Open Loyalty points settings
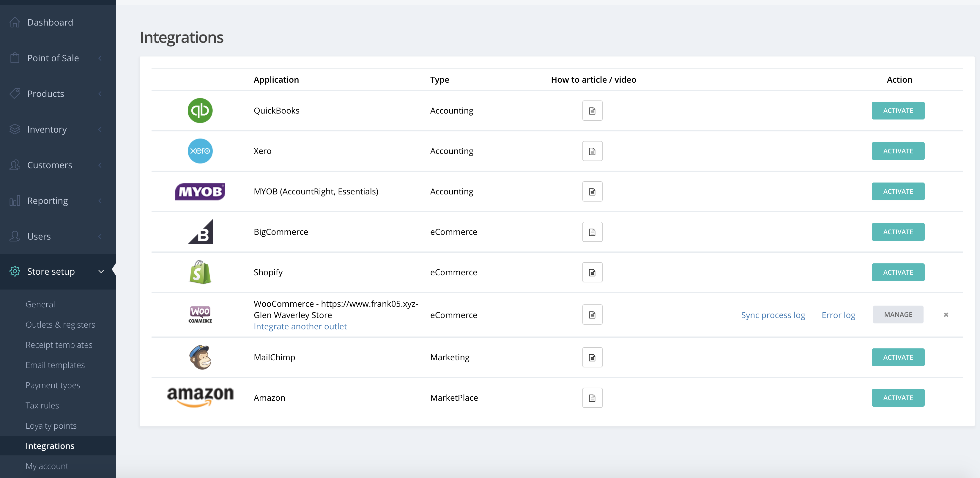The image size is (980, 478). point(51,425)
